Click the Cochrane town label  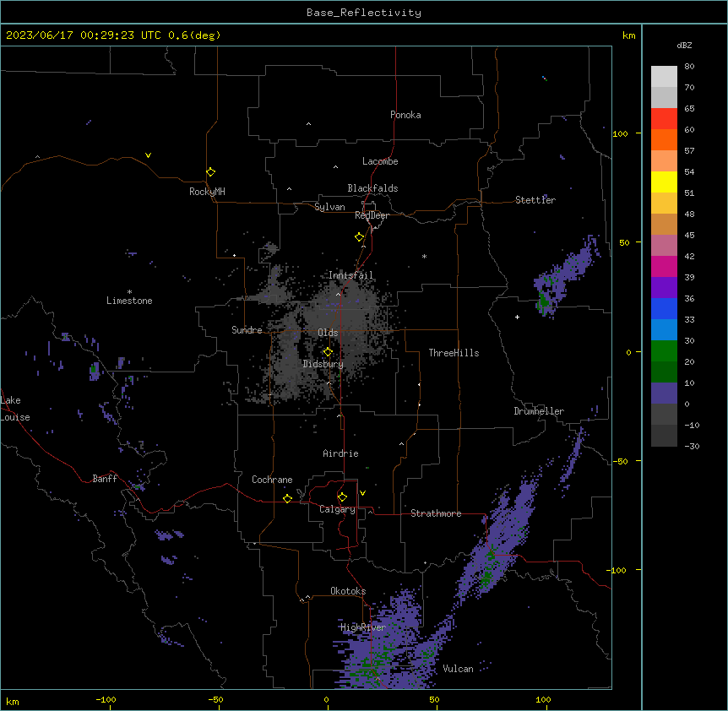click(x=272, y=480)
